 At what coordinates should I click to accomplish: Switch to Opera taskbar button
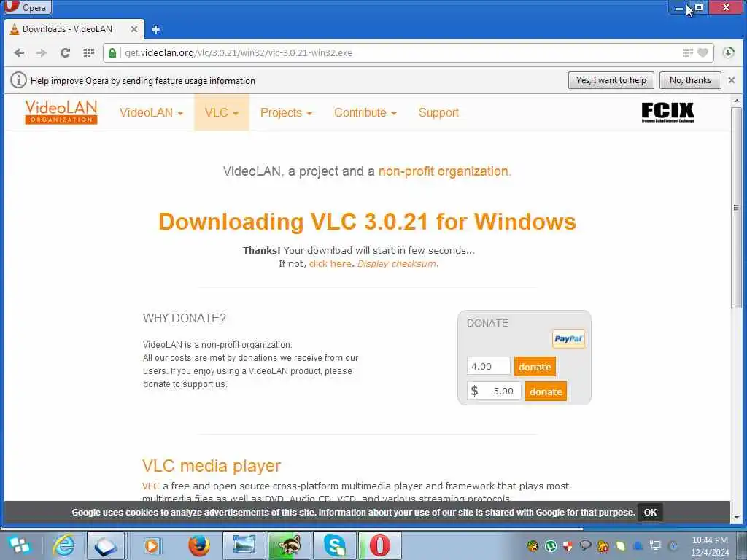pos(379,545)
